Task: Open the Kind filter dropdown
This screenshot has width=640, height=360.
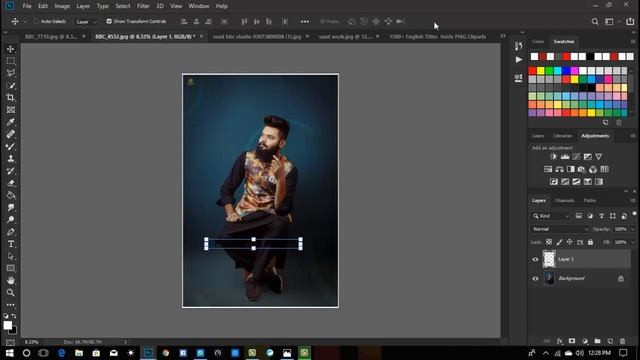Action: click(551, 216)
